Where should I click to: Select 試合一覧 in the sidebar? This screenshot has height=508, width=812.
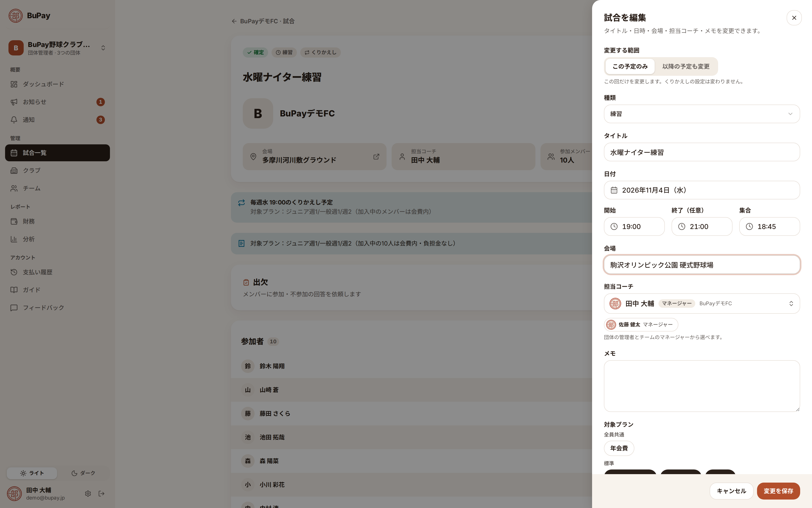coord(57,153)
